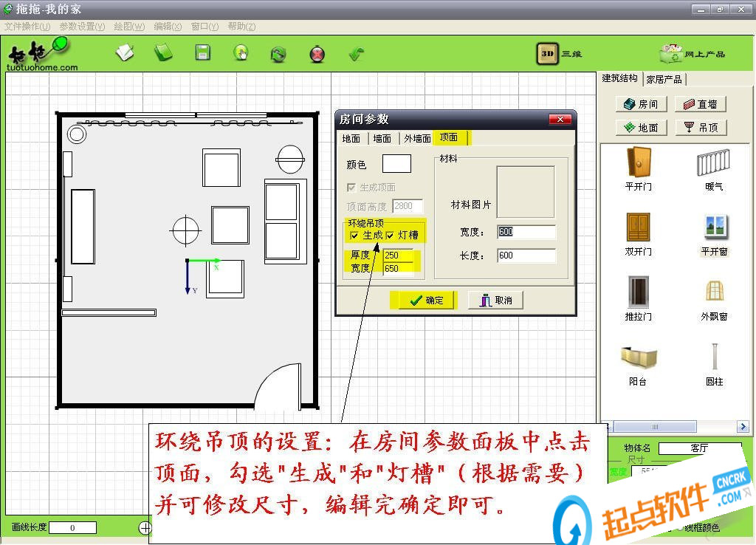Screen dimensions: 756x545
Task: Switch to the 顶面 tab
Action: [449, 137]
